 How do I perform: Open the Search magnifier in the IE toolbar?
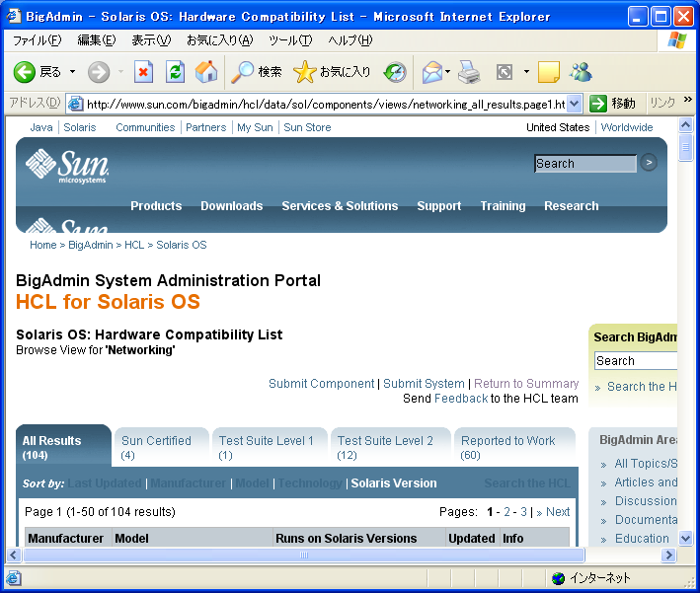(x=243, y=72)
